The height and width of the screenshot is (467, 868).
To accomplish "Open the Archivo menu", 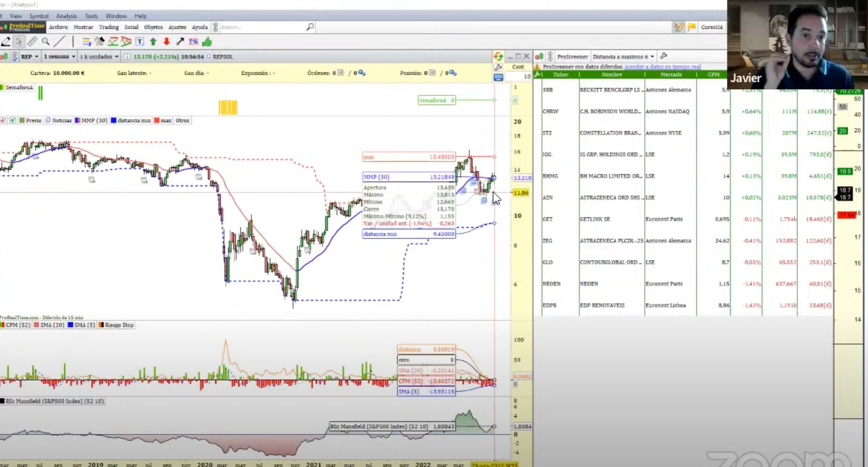I will click(x=58, y=27).
